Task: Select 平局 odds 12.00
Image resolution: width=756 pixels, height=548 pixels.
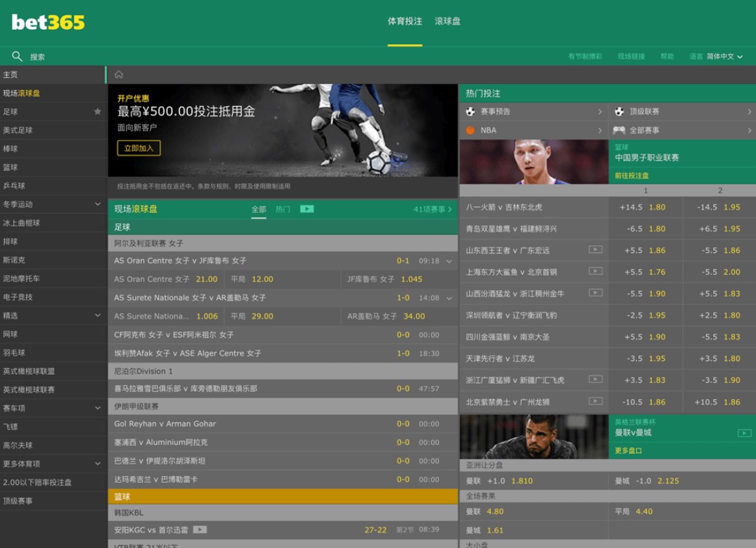Action: [x=282, y=279]
